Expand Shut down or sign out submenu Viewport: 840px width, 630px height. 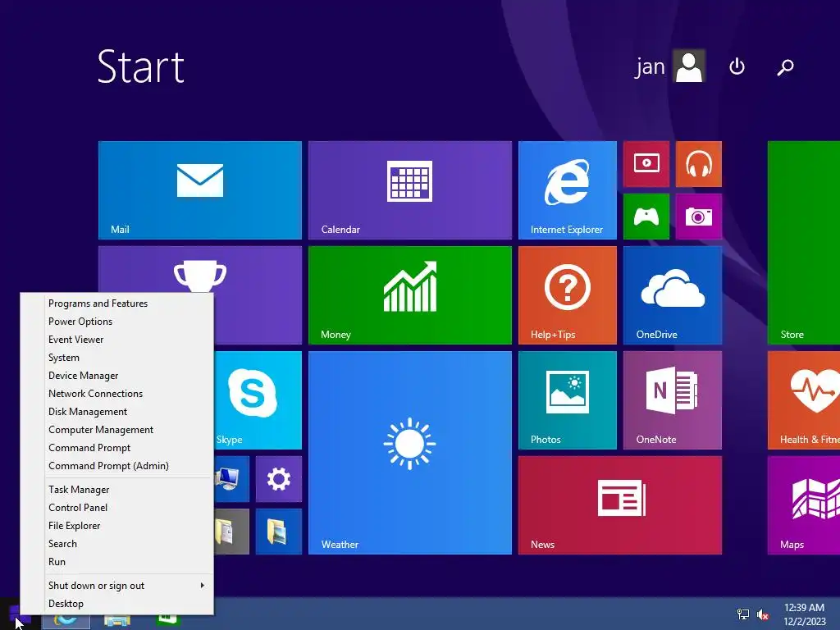click(x=116, y=586)
